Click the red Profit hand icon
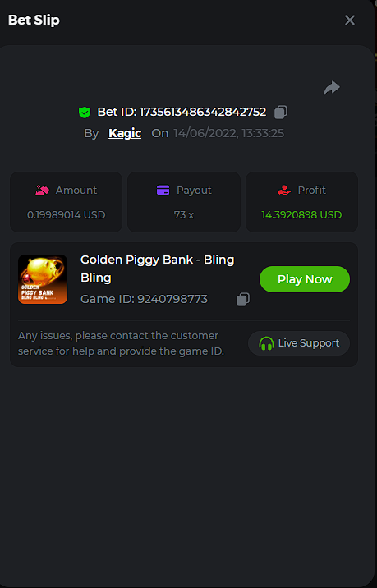 (x=284, y=191)
